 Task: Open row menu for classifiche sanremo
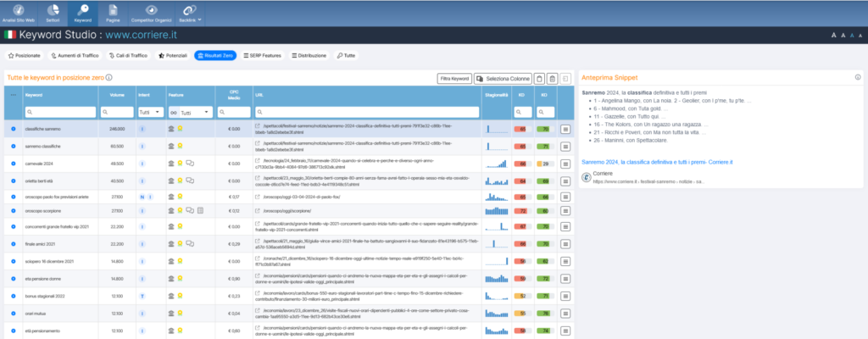coord(565,129)
